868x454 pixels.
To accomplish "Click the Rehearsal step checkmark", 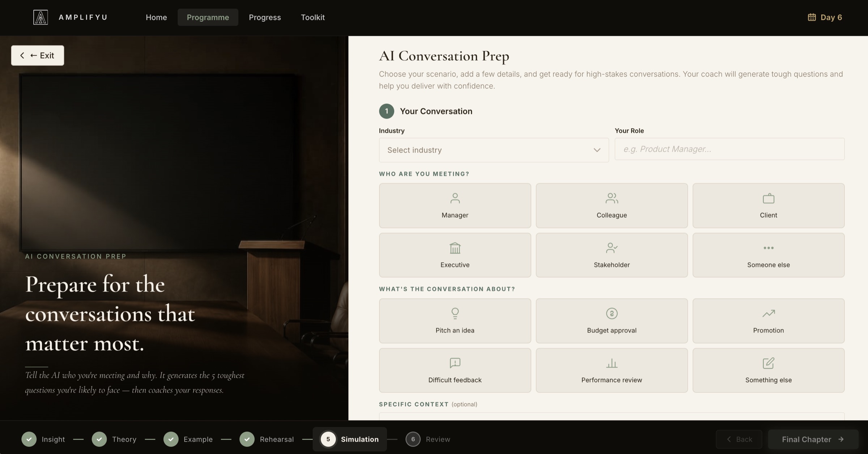I will (247, 439).
